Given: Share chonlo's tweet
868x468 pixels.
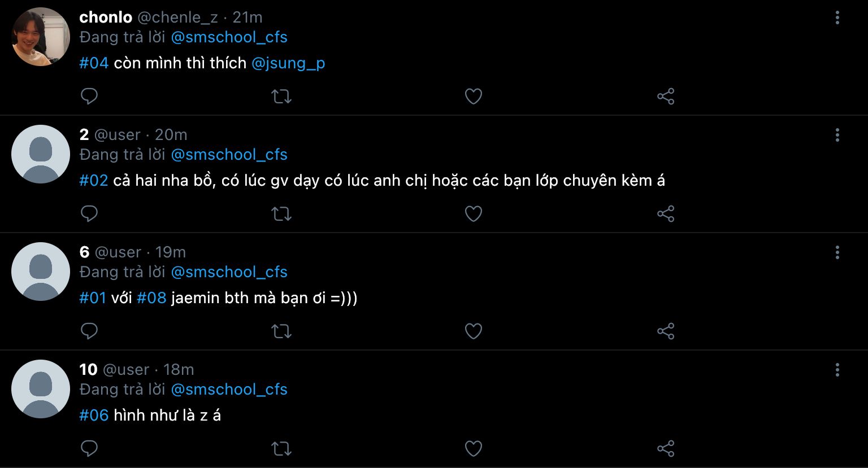Looking at the screenshot, I should [666, 97].
